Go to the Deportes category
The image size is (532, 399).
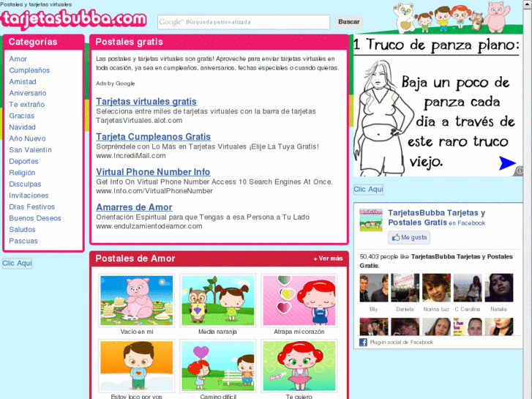(x=23, y=161)
